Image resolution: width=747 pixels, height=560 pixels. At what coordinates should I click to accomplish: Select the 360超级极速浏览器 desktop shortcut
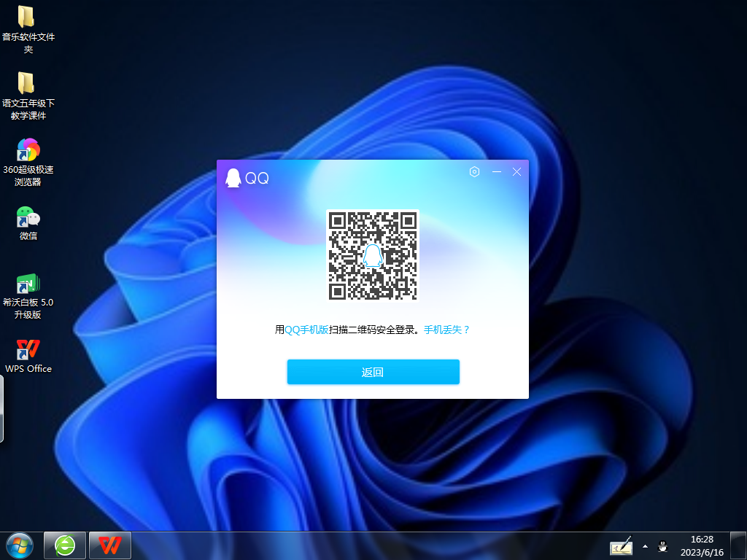[x=28, y=162]
